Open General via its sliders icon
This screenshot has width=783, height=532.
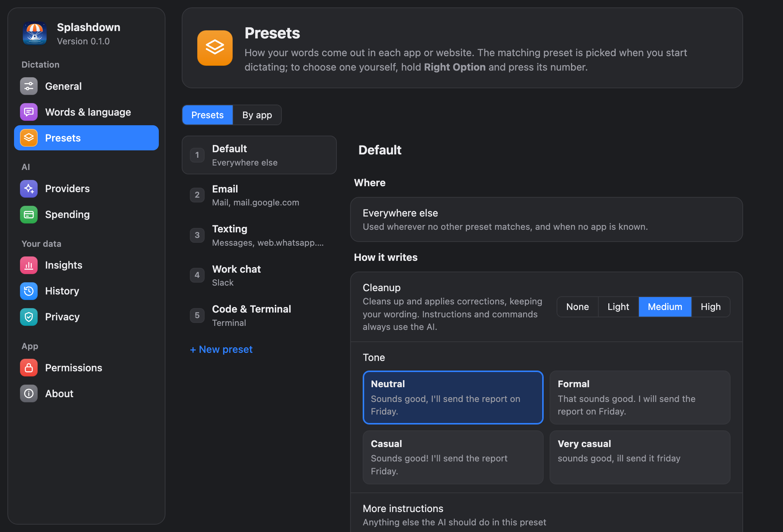(29, 86)
